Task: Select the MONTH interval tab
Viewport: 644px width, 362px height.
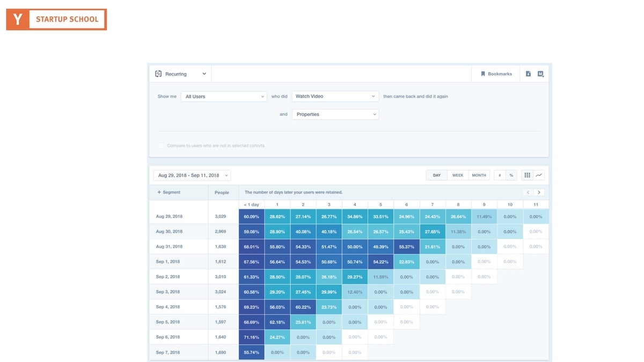Action: (479, 175)
